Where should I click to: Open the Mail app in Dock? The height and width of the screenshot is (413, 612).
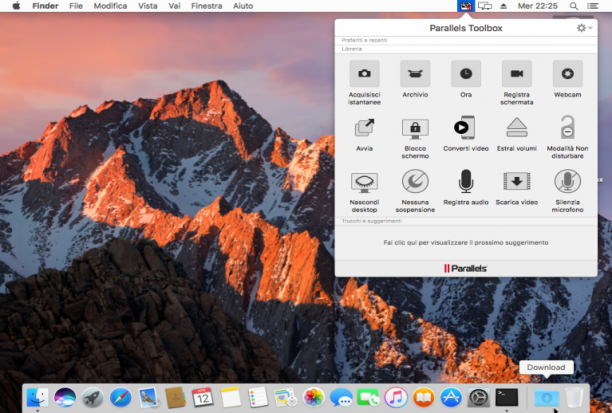pyautogui.click(x=148, y=398)
